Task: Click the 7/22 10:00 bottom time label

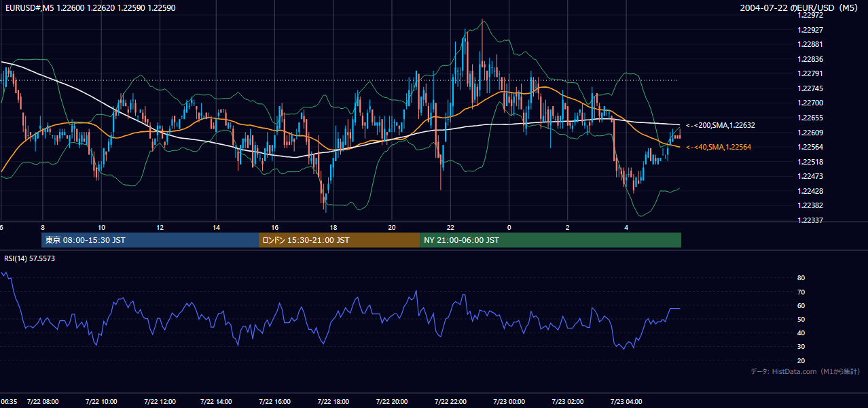Action: 101,401
